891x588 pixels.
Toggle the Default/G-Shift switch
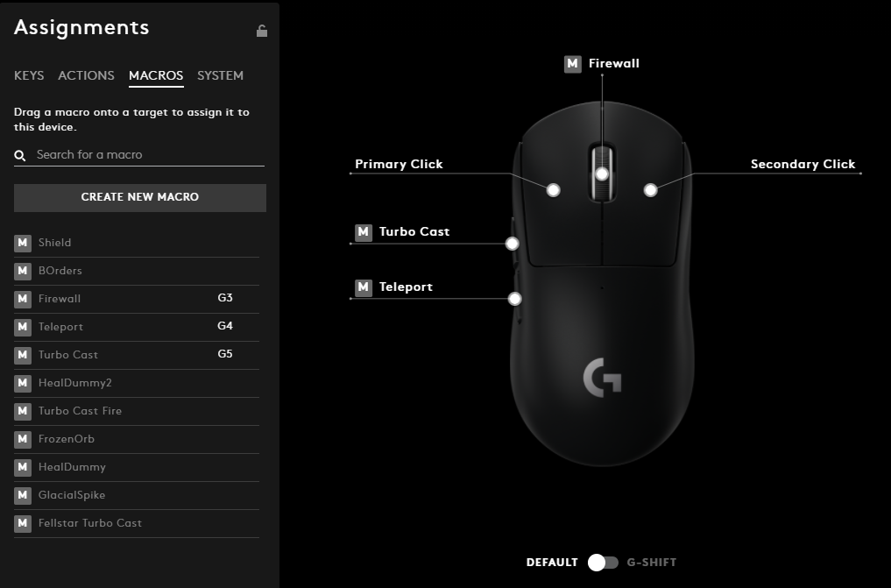pos(603,563)
